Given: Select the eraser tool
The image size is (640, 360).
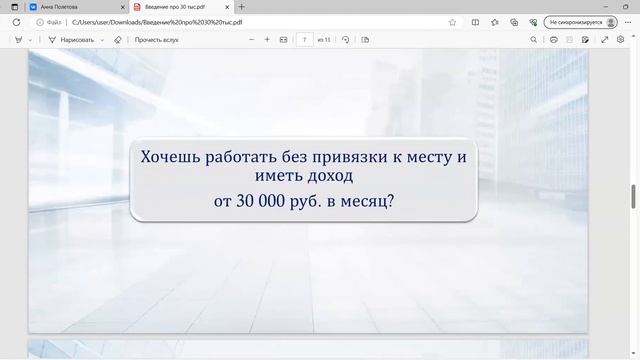Looking at the screenshot, I should click(118, 40).
